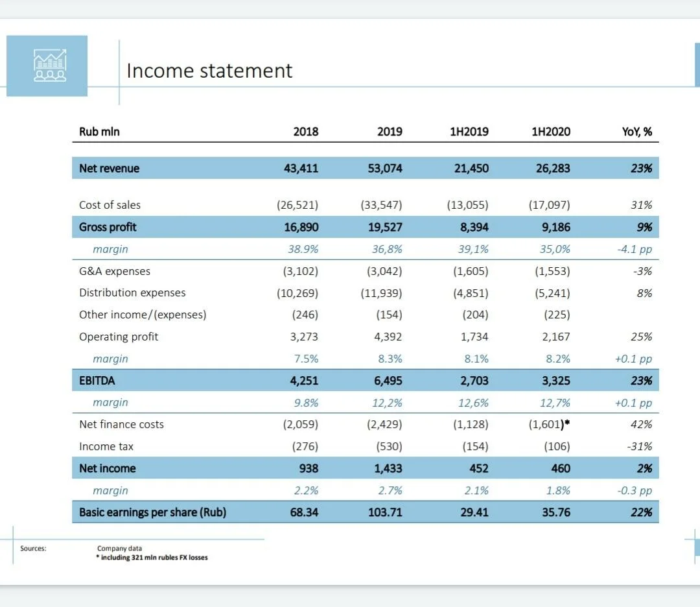Click EBITDA 2019 value 6,495

[x=388, y=381]
